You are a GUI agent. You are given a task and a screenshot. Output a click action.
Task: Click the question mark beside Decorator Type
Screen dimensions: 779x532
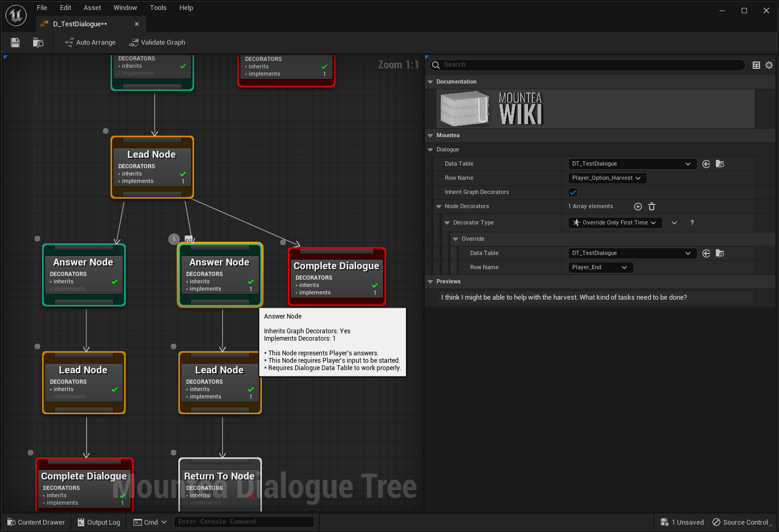pos(692,223)
